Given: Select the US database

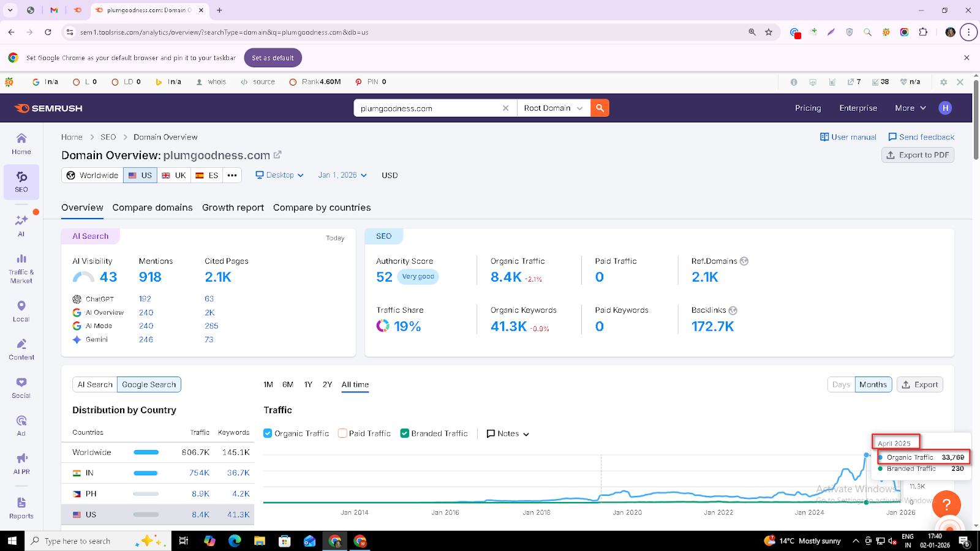Looking at the screenshot, I should coord(140,175).
